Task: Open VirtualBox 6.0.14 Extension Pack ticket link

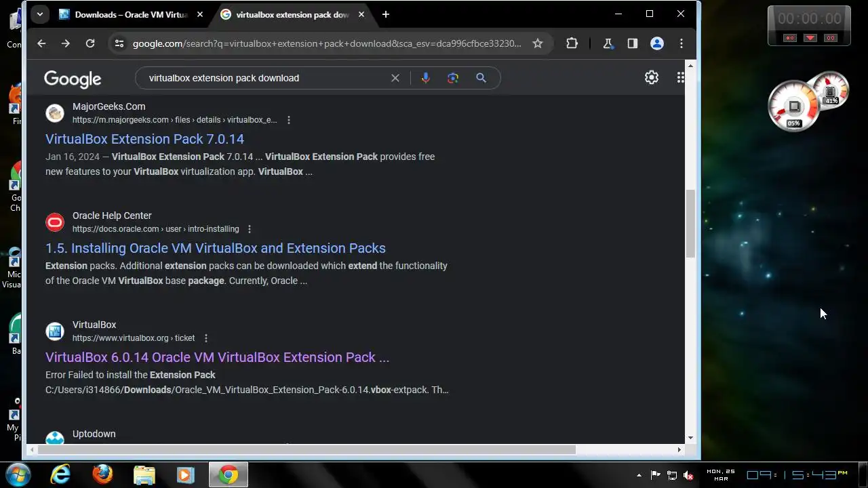Action: pos(217,357)
